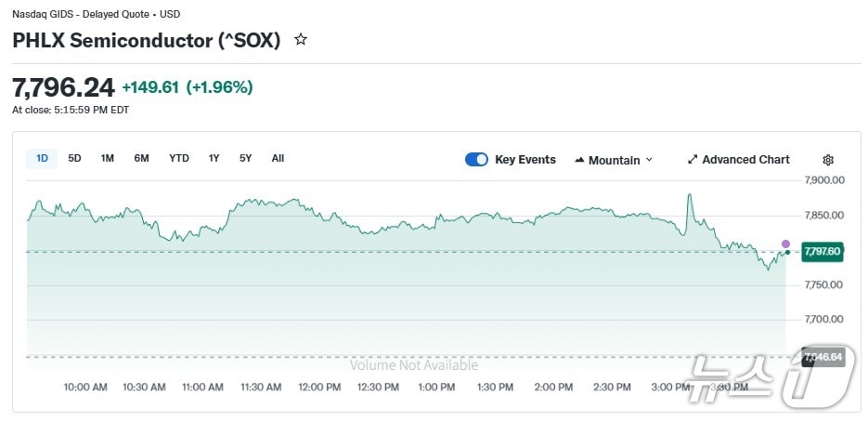This screenshot has width=868, height=421.
Task: Open the Advanced Chart link
Action: pyautogui.click(x=745, y=160)
